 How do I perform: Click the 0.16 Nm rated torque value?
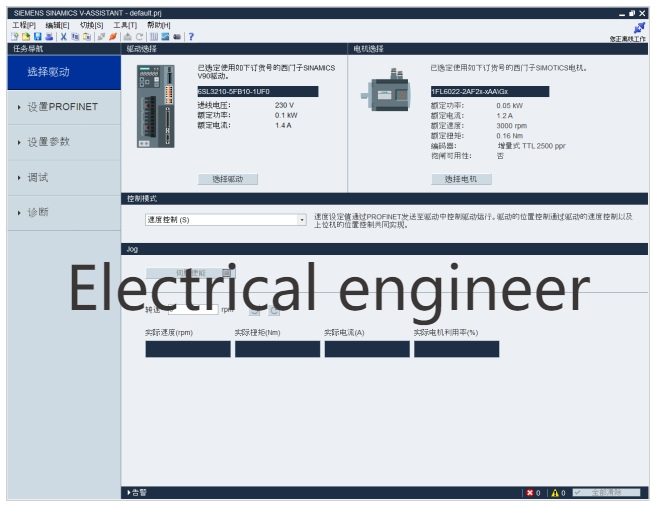pyautogui.click(x=510, y=136)
